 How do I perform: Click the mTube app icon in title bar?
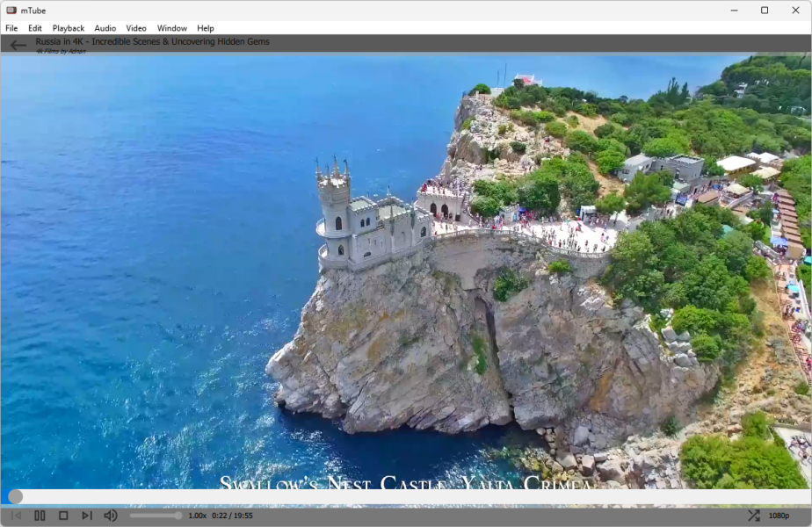click(x=11, y=11)
